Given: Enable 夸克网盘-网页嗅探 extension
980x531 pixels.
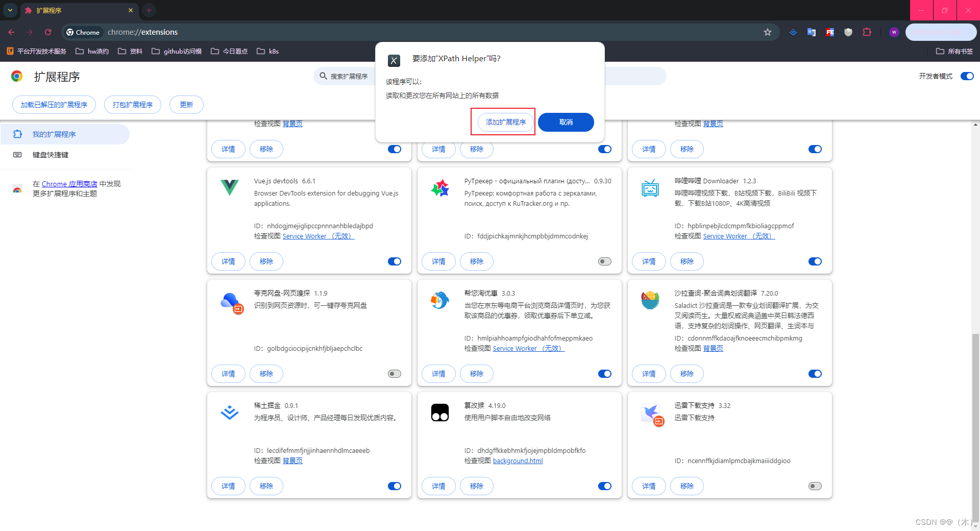Looking at the screenshot, I should pos(395,374).
